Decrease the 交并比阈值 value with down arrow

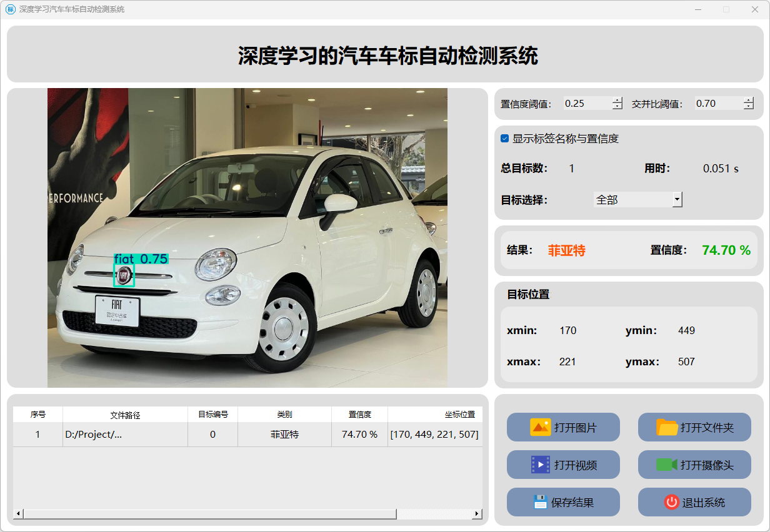pos(748,107)
